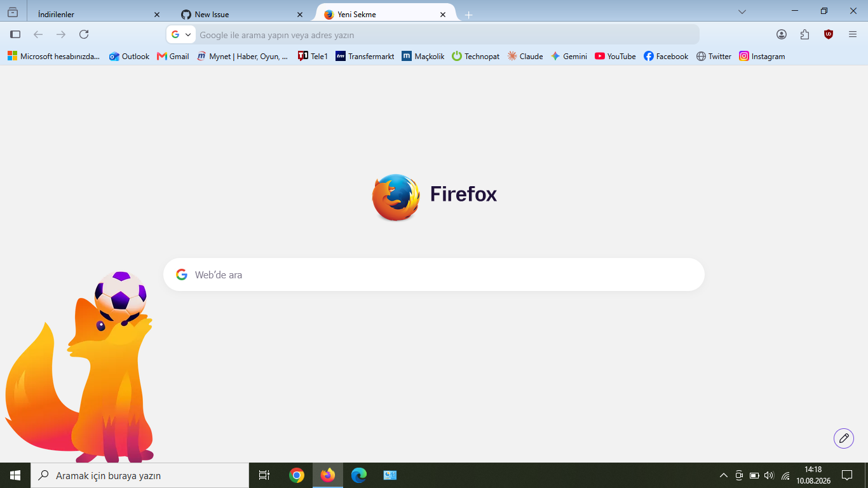Open the Facebook bookmark
The image size is (868, 488).
coord(666,57)
